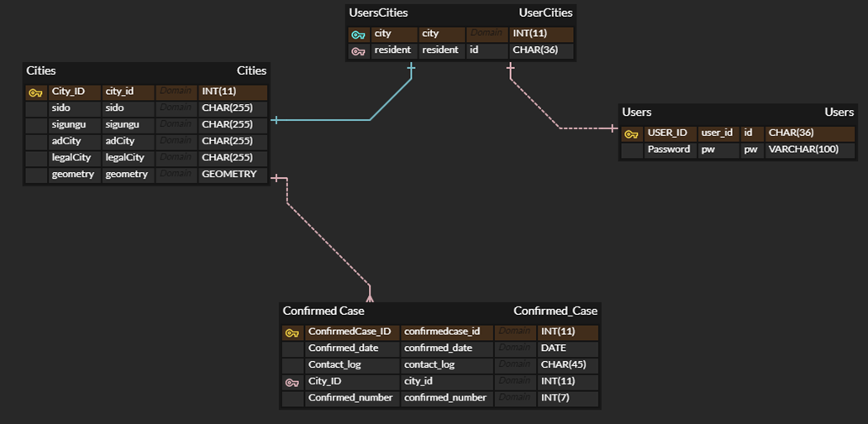868x424 pixels.
Task: Click the Password column name
Action: pyautogui.click(x=670, y=150)
